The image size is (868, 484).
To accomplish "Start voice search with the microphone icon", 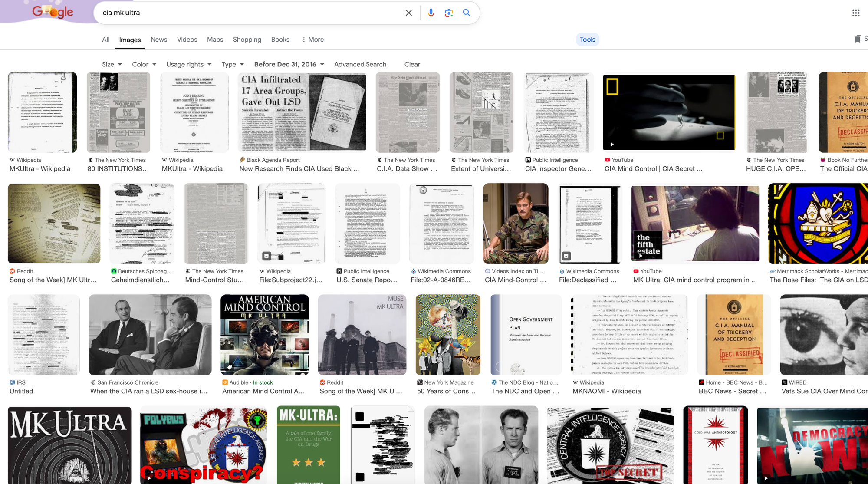I will tap(431, 13).
